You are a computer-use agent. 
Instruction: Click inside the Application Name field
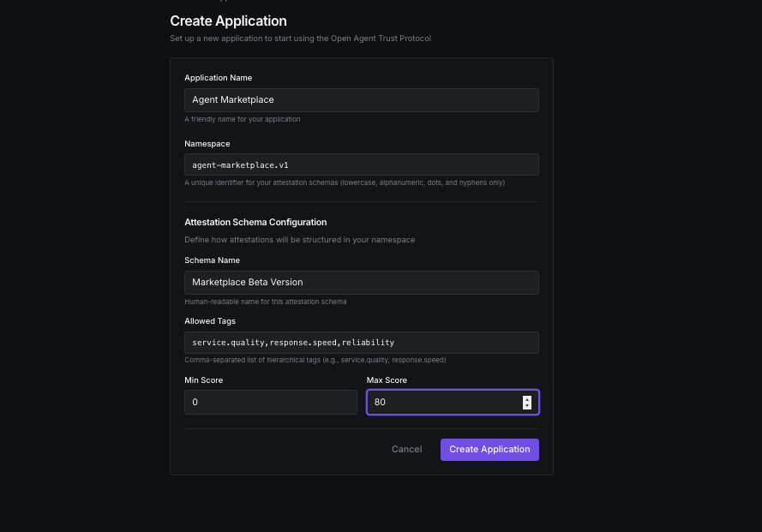coord(361,99)
